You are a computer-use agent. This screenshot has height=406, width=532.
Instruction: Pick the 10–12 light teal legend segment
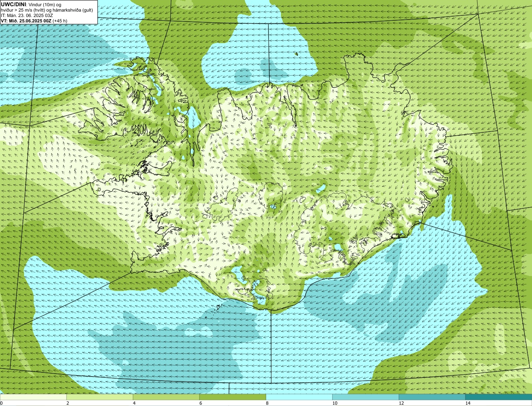(366, 397)
